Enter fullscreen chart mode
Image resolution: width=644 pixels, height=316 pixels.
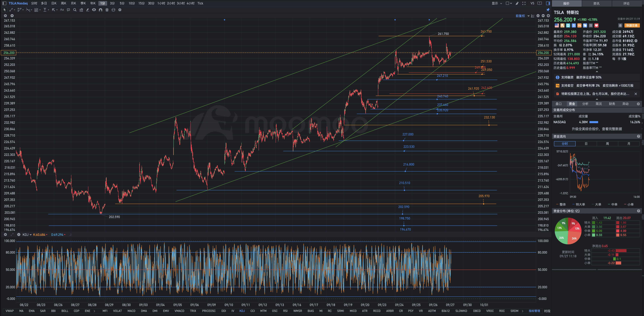pyautogui.click(x=524, y=3)
